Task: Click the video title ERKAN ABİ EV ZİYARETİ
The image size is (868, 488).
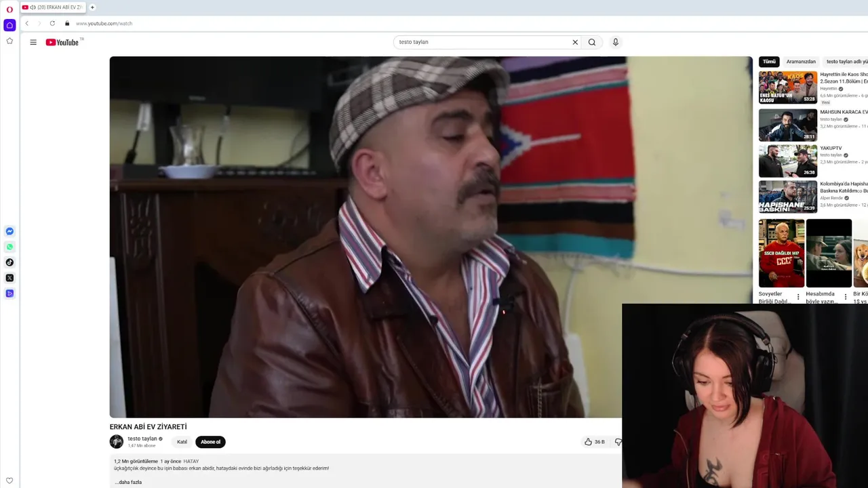Action: [149, 427]
